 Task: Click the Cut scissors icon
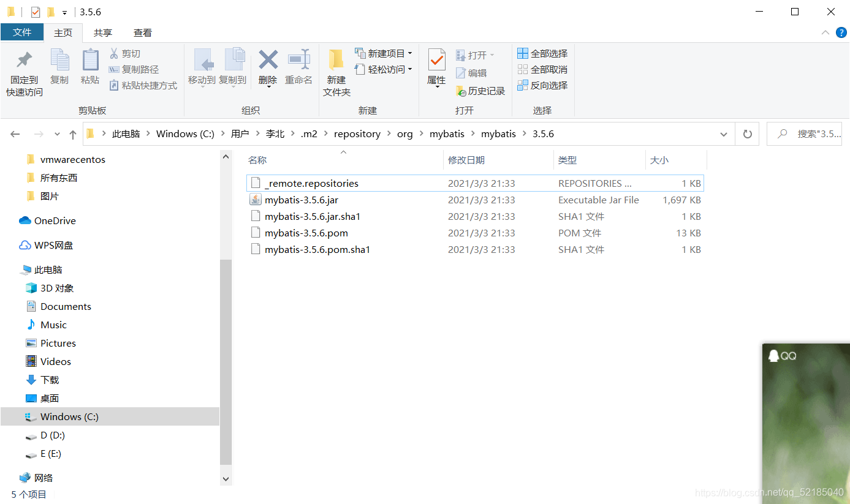tap(113, 54)
